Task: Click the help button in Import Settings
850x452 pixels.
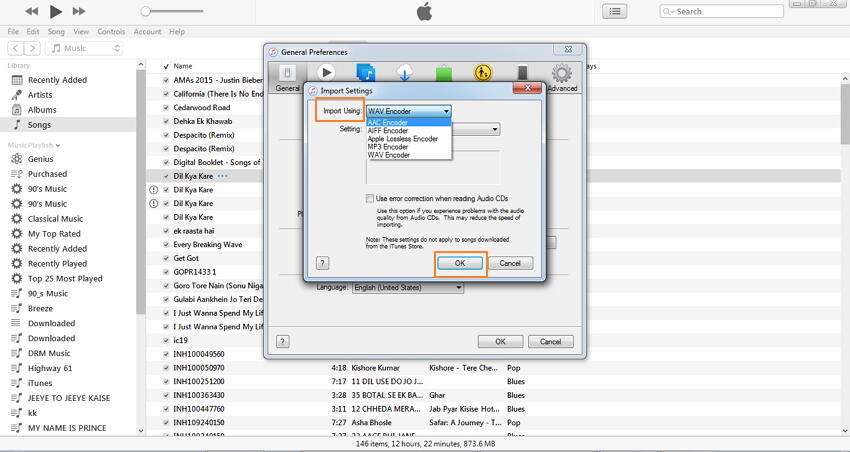Action: pyautogui.click(x=322, y=263)
